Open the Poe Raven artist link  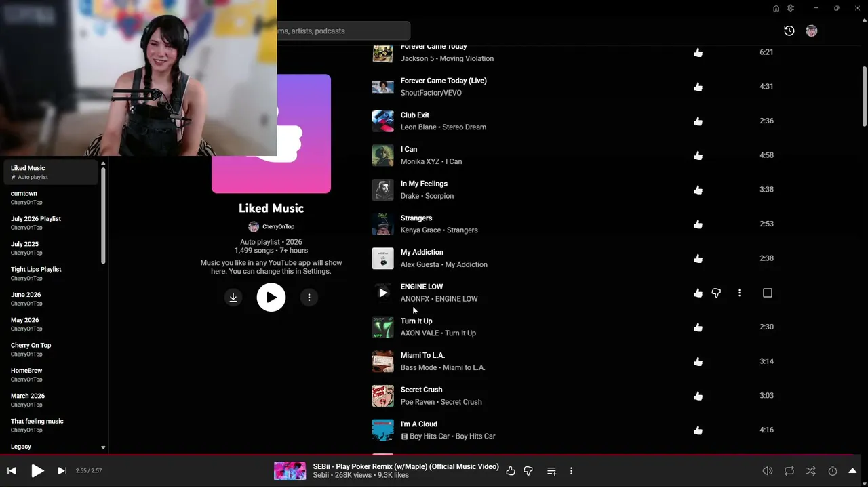pyautogui.click(x=418, y=402)
